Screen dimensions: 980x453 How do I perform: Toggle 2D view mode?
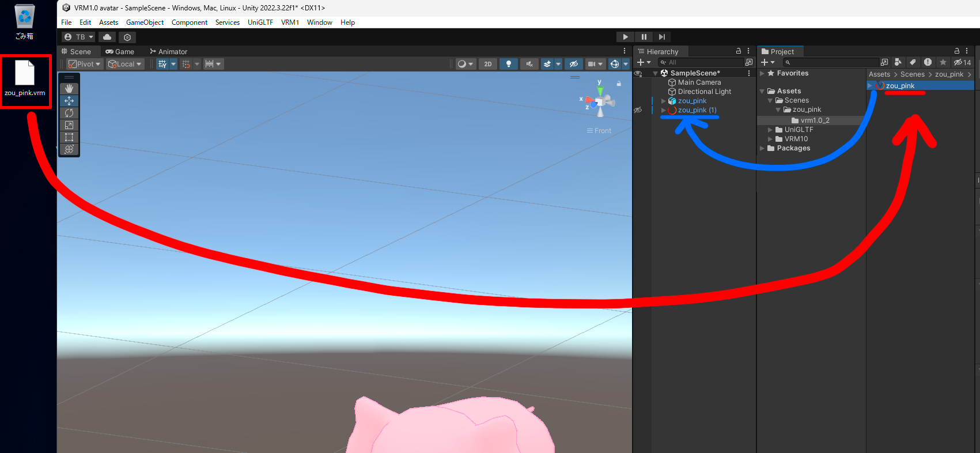click(x=488, y=64)
